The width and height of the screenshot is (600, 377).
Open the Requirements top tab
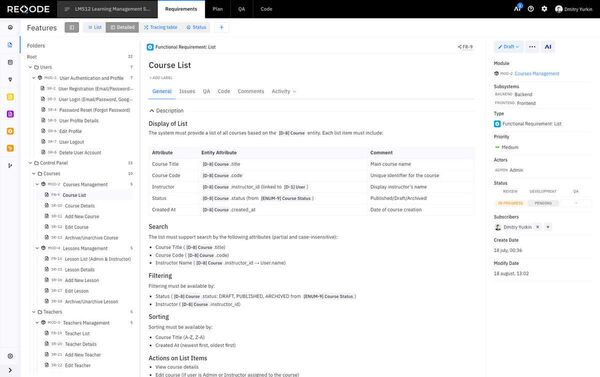[x=181, y=9]
